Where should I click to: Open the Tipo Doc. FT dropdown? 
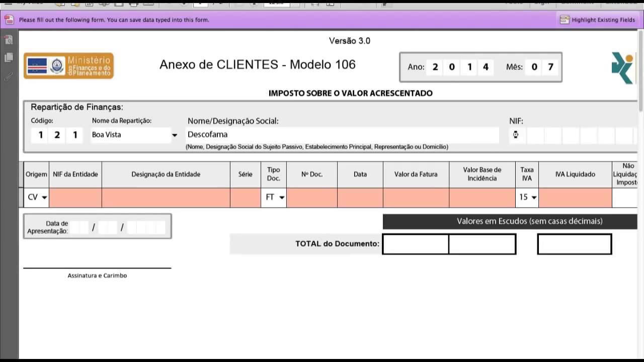click(x=281, y=198)
